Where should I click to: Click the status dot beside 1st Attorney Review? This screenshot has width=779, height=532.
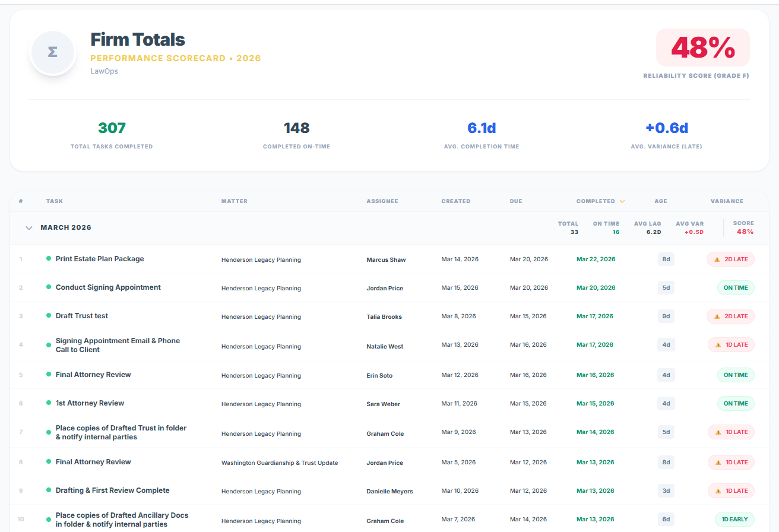(49, 403)
